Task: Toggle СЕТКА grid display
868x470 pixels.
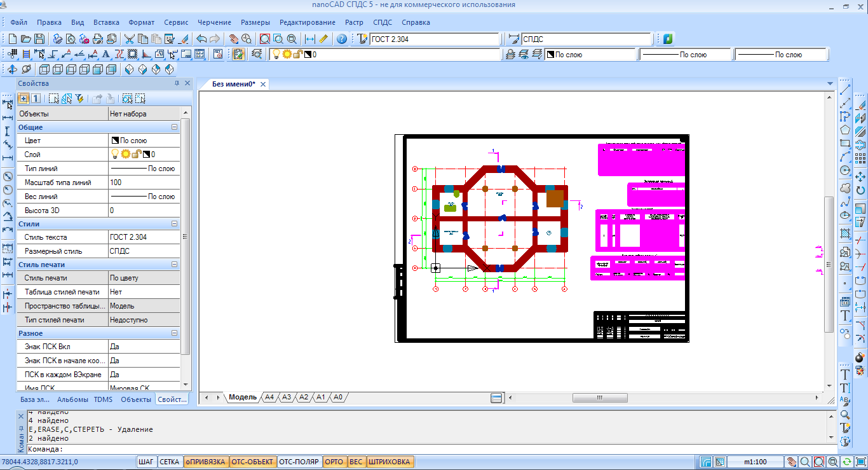Action: [x=169, y=462]
